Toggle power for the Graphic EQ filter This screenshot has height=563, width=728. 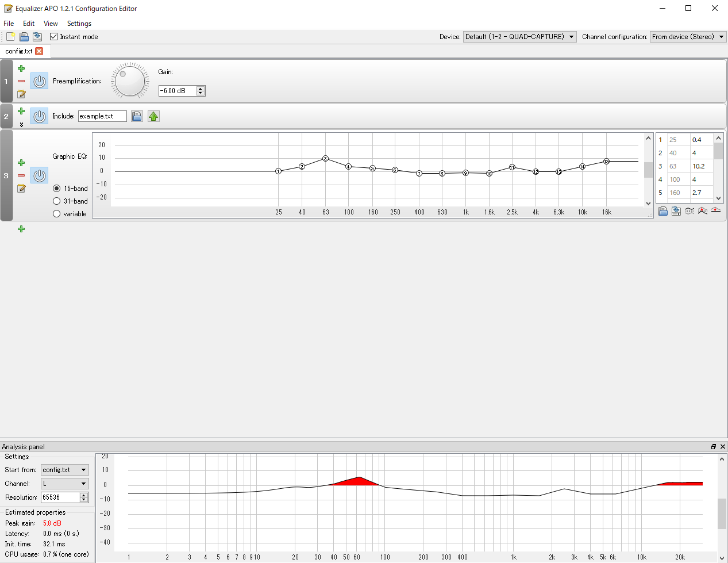pyautogui.click(x=40, y=175)
